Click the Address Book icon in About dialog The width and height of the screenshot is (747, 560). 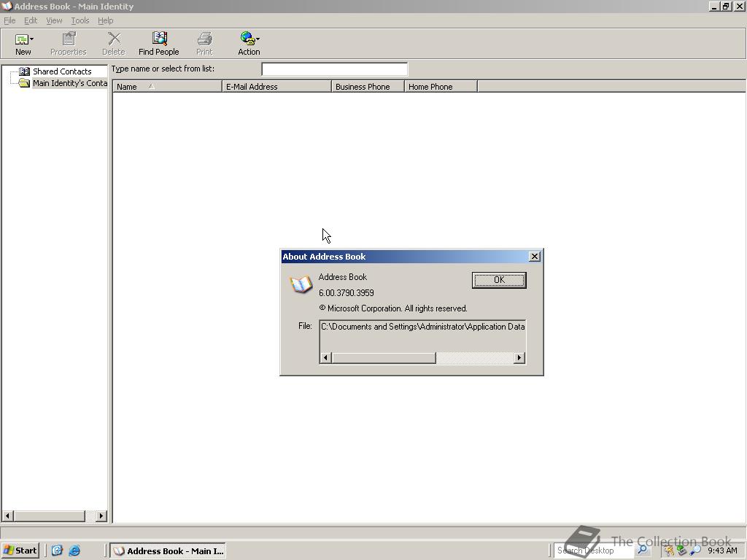[x=301, y=284]
